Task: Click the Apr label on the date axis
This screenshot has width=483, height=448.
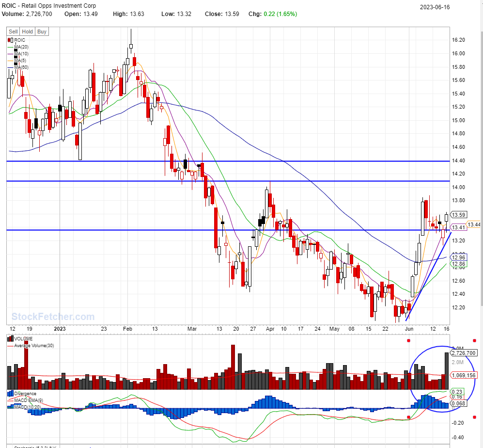Action: tap(270, 329)
